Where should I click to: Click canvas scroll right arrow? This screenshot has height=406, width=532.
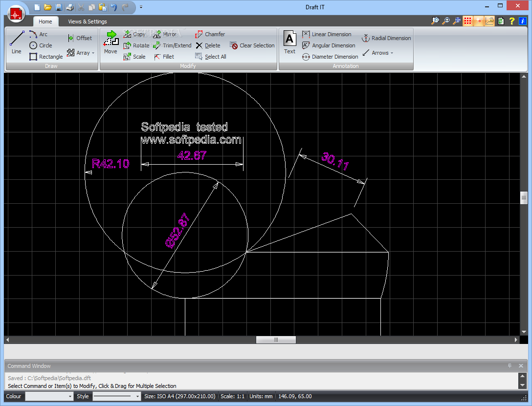[516, 340]
